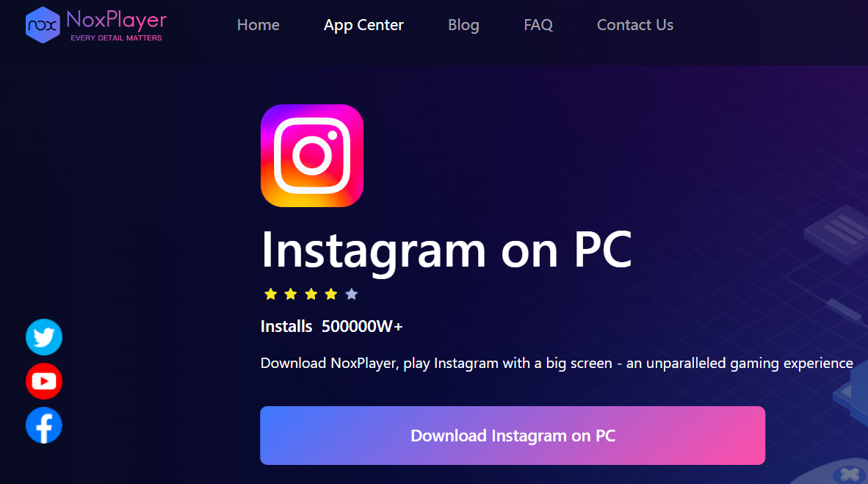The width and height of the screenshot is (868, 484).
Task: Select the fifth gray rating star
Action: coord(352,294)
